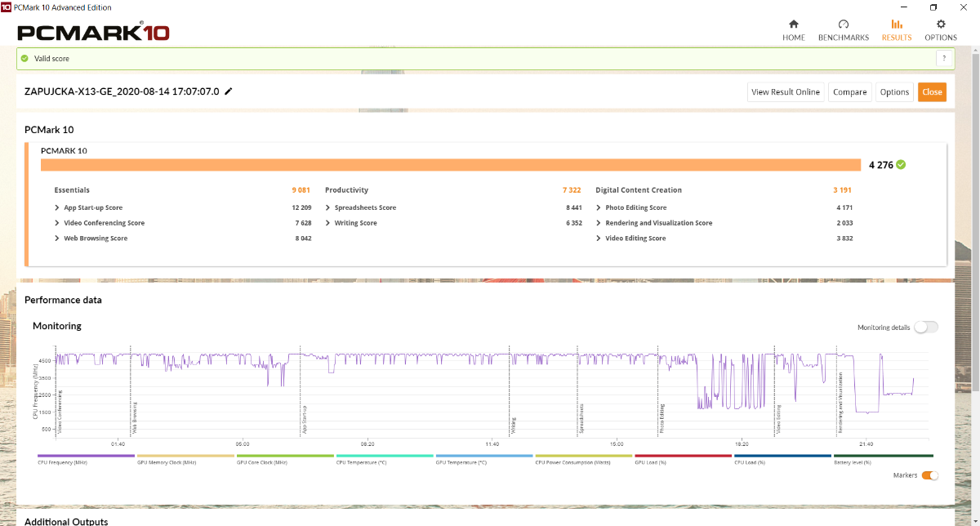This screenshot has width=980, height=526.
Task: Open the Options gear icon
Action: click(x=941, y=25)
